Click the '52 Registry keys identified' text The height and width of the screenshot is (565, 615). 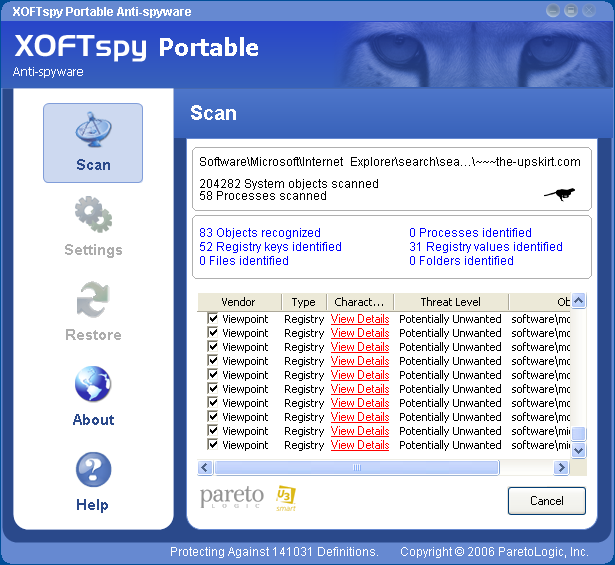coord(270,247)
